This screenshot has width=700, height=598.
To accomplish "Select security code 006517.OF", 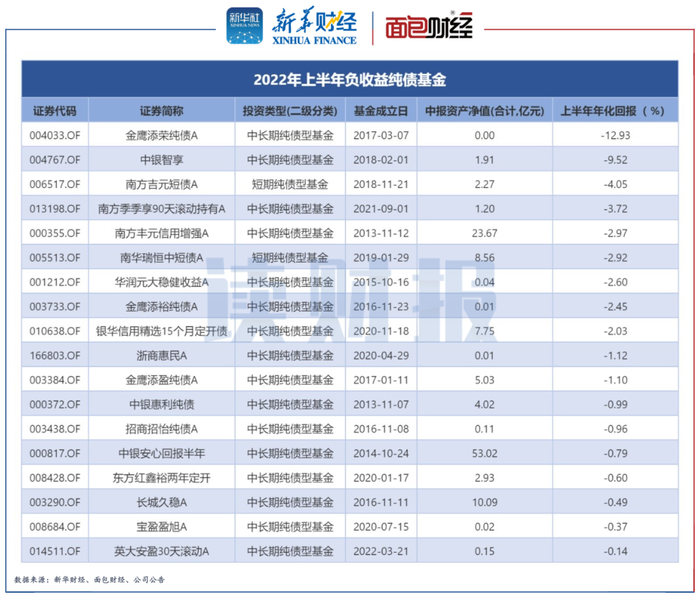I will [55, 184].
